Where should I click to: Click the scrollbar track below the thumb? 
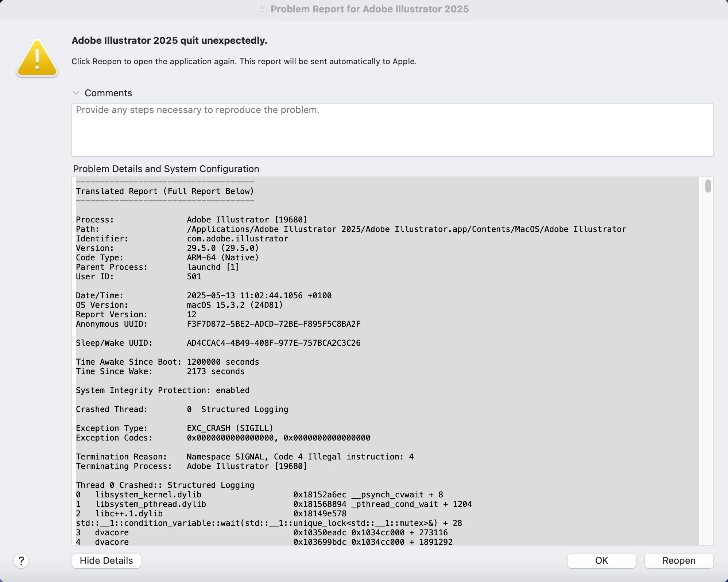coord(708,365)
